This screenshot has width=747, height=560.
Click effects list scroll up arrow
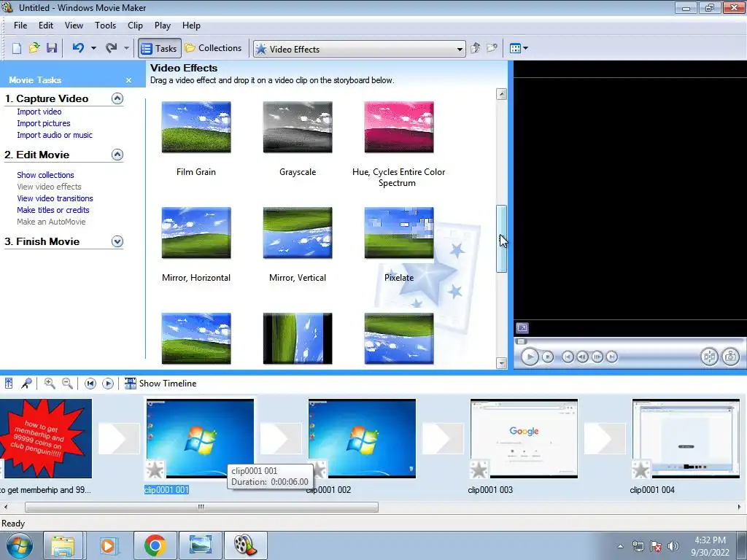tap(501, 94)
